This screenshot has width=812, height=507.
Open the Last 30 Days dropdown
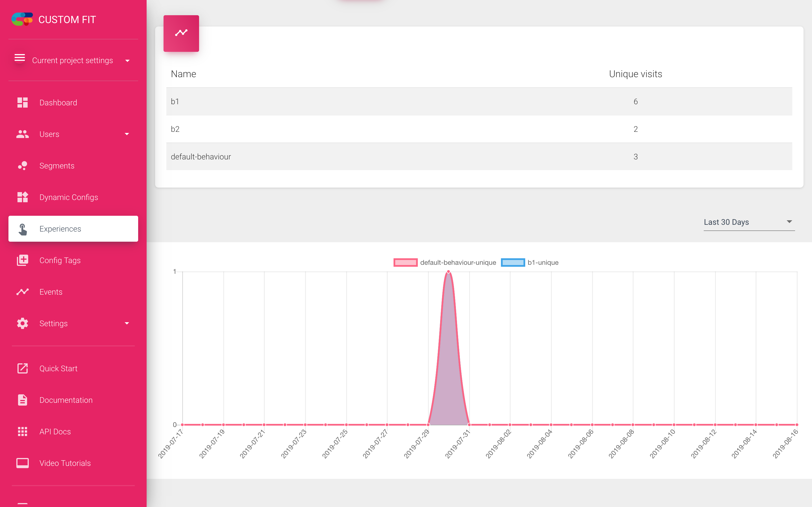749,222
